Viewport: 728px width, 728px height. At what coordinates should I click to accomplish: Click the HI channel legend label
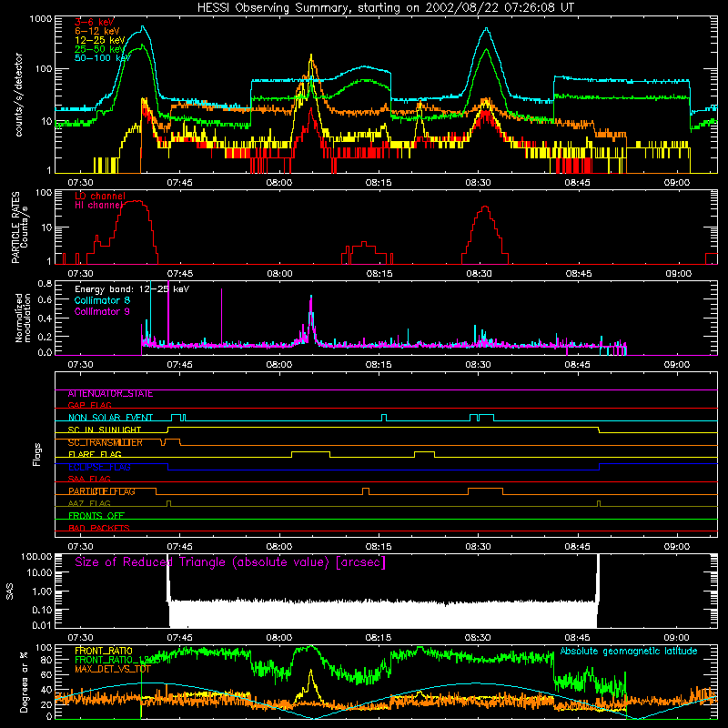tap(98, 205)
